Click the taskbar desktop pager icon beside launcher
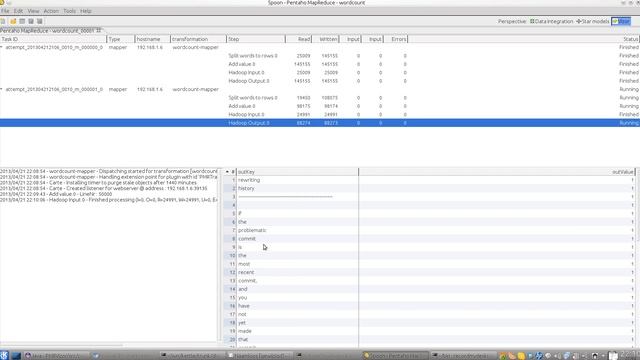Screen dimensions: 640x360 click(x=16, y=356)
